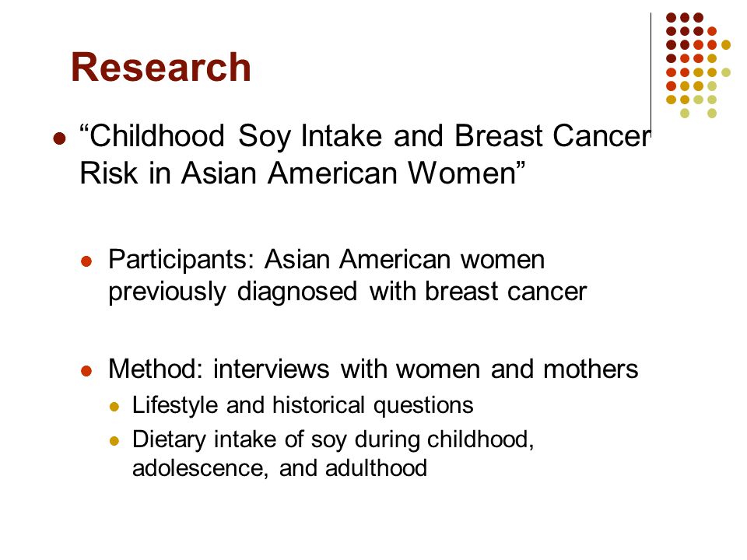The width and height of the screenshot is (747, 560).
Task: Click the 'adolescence, and adulthood' line
Action: (x=279, y=468)
